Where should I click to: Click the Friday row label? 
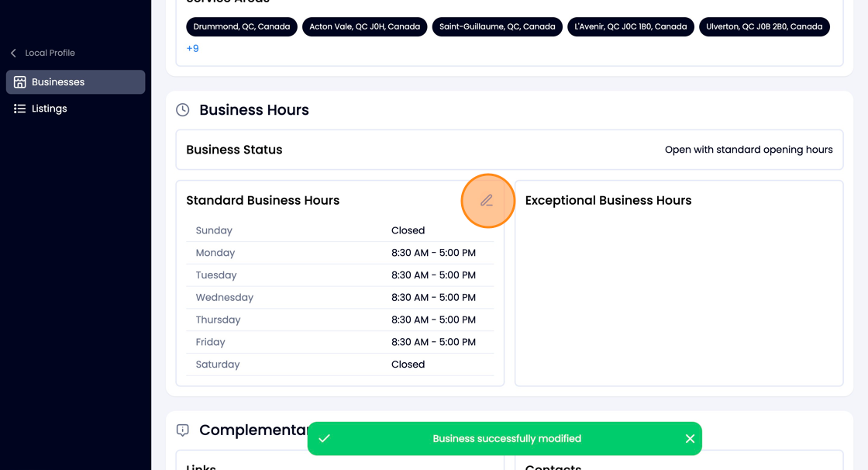pyautogui.click(x=210, y=342)
